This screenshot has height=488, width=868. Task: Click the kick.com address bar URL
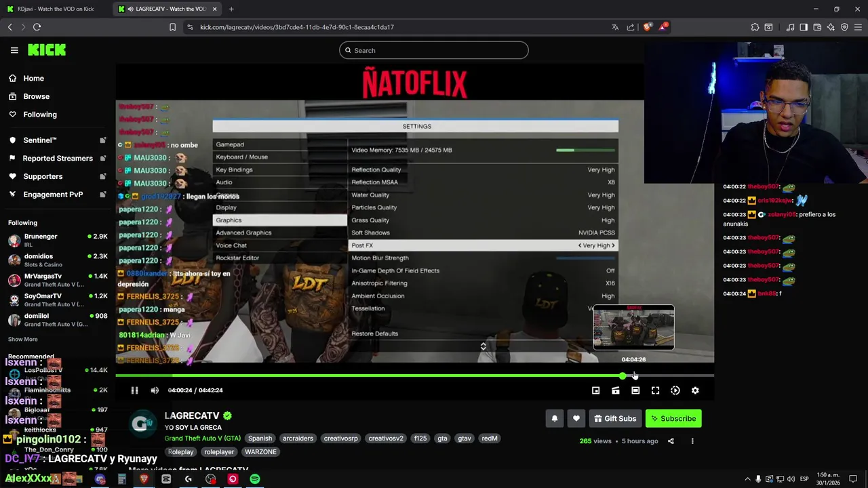tap(297, 27)
